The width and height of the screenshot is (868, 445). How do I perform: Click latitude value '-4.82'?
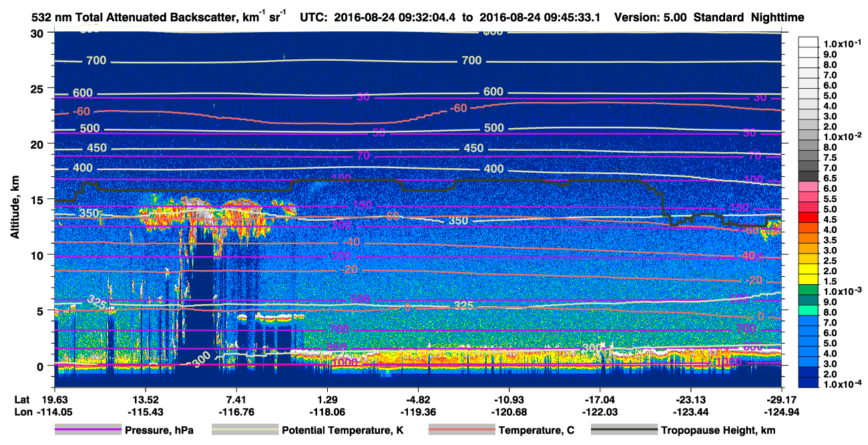418,400
